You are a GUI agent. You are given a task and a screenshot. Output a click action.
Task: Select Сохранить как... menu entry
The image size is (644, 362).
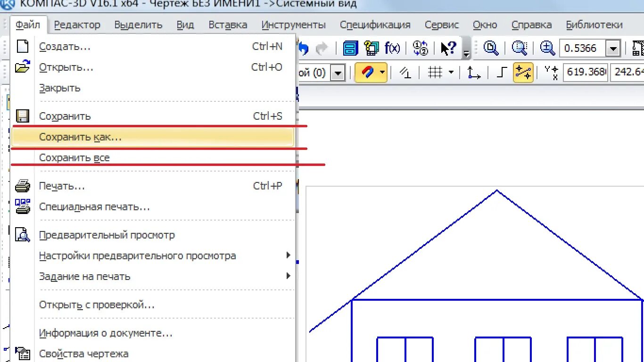pyautogui.click(x=153, y=137)
